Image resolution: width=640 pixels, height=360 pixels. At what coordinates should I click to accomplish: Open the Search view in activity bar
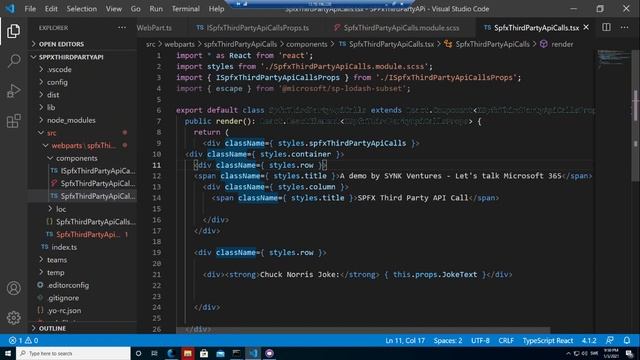click(x=13, y=61)
